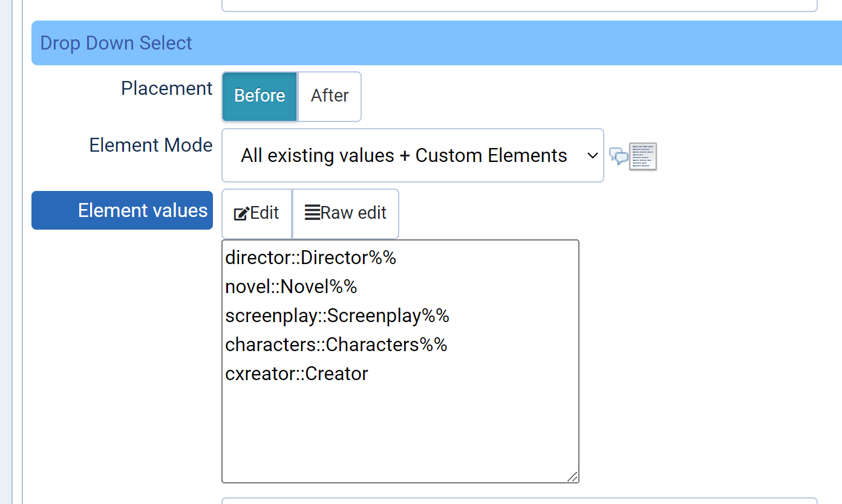Screen dimensions: 842x504
Task: Grab the textarea resize handle corner
Action: coord(572,476)
